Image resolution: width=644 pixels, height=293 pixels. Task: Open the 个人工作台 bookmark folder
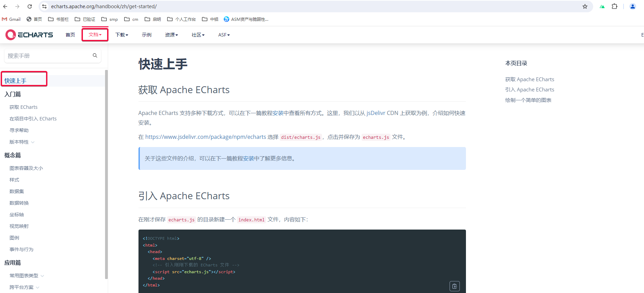click(181, 19)
